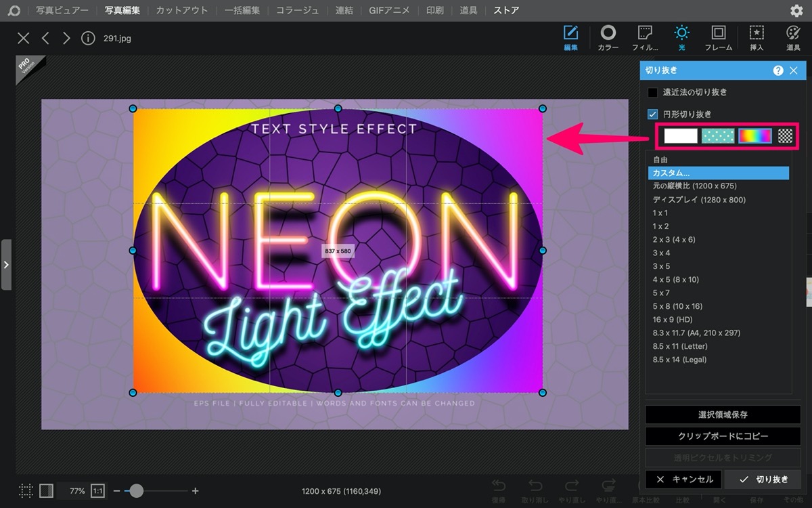Go to the previous photo
The width and height of the screenshot is (812, 508).
point(45,39)
